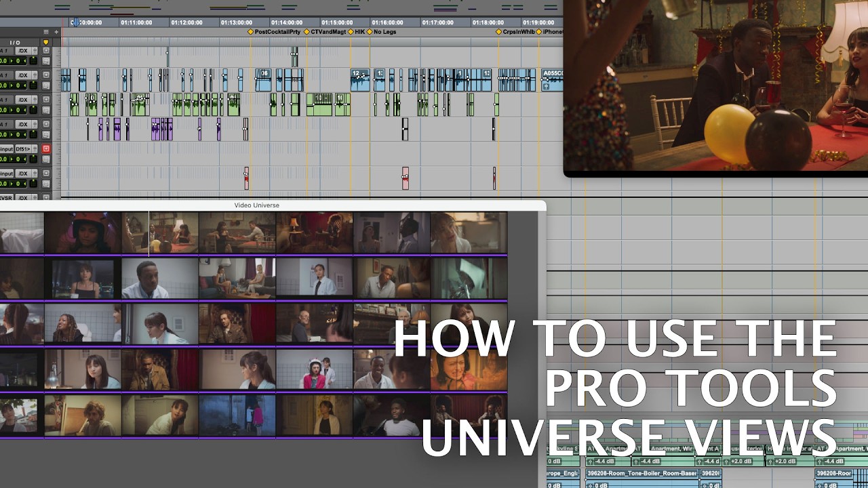This screenshot has height=488, width=868.
Task: Open the comments icon on the purple-clips track
Action: [x=46, y=135]
